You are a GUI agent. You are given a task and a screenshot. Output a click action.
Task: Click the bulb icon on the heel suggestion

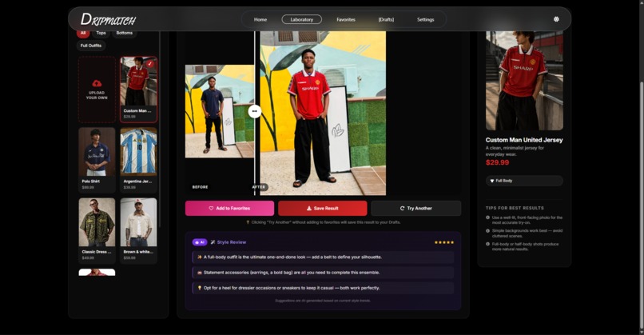coord(200,288)
